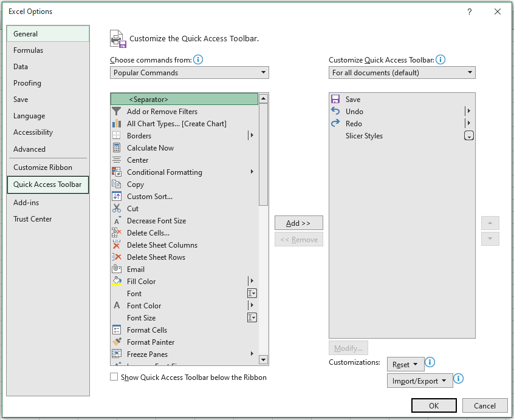
Task: Click the commands list scroll down arrow
Action: tap(263, 360)
